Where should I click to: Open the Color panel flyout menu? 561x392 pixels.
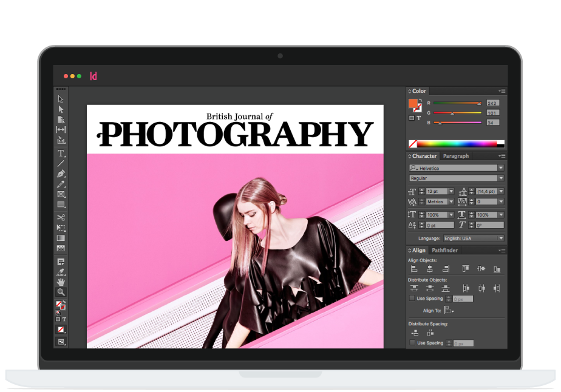502,91
